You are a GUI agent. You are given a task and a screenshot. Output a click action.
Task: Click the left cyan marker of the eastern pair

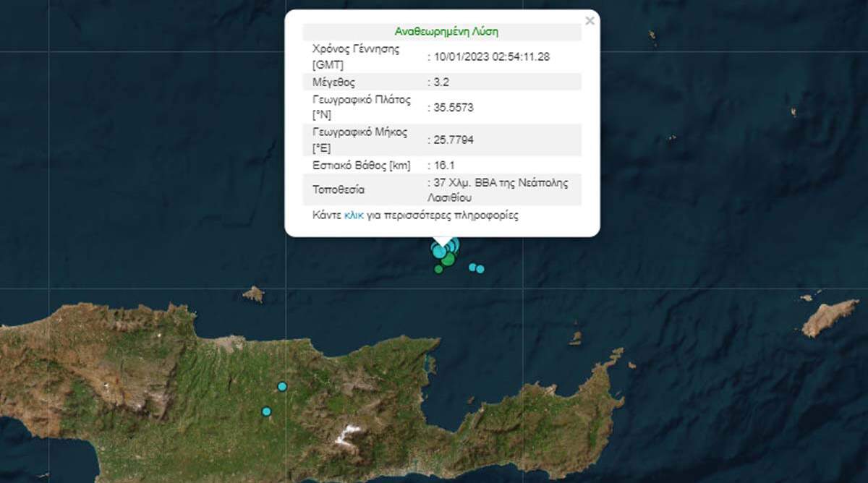point(472,267)
